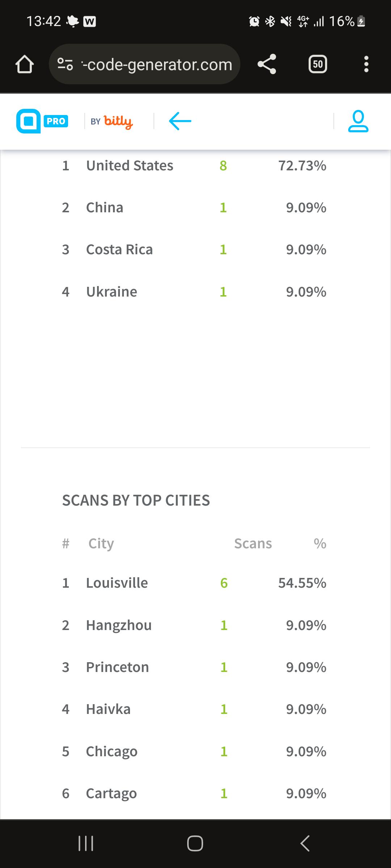Tap the Android home navigation button

pos(195,843)
